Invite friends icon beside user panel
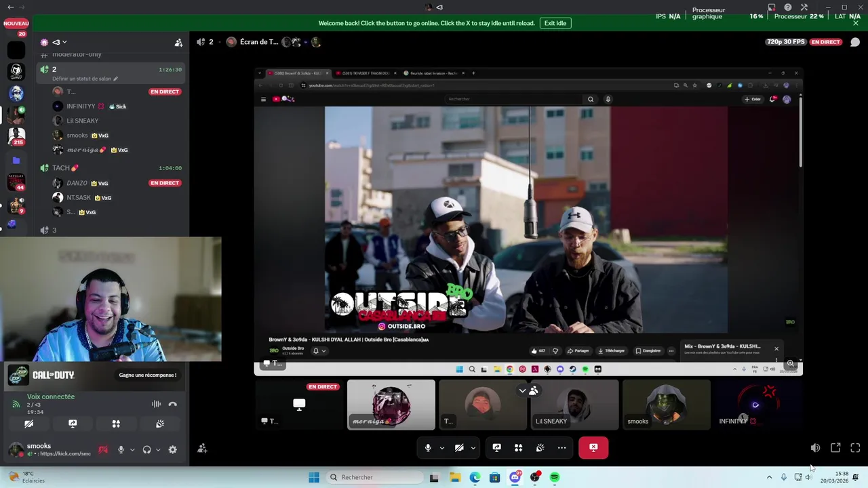The height and width of the screenshot is (488, 868). (x=202, y=449)
